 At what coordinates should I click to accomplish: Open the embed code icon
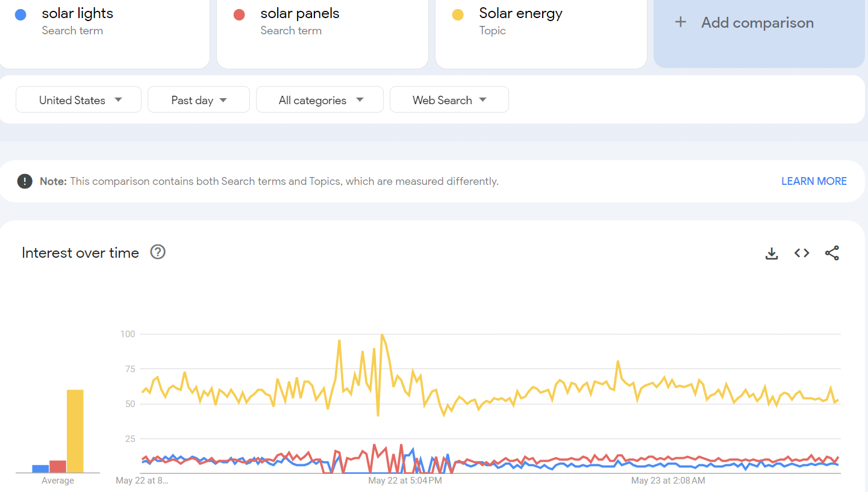[802, 253]
